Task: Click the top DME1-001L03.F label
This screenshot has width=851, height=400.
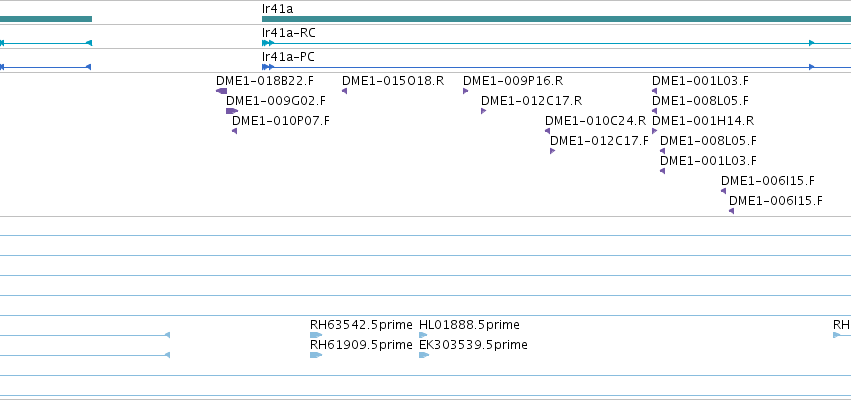Action: pyautogui.click(x=700, y=81)
